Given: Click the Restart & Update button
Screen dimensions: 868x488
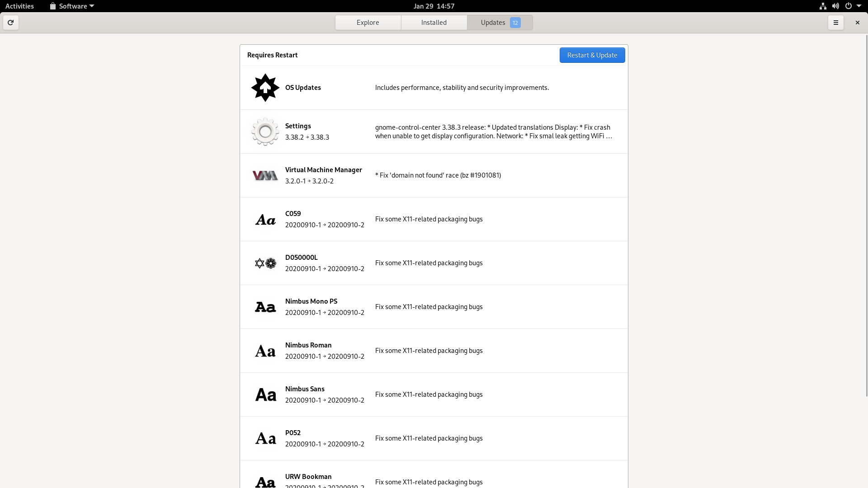Looking at the screenshot, I should point(592,55).
